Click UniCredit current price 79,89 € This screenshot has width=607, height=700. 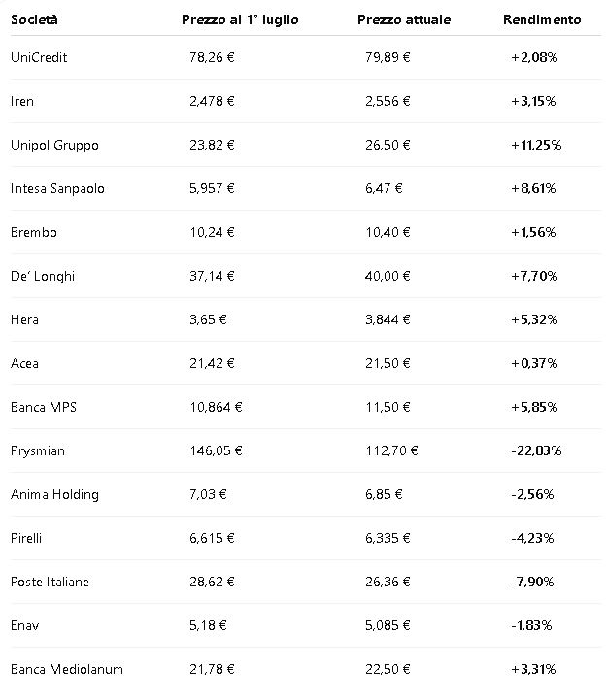click(388, 57)
